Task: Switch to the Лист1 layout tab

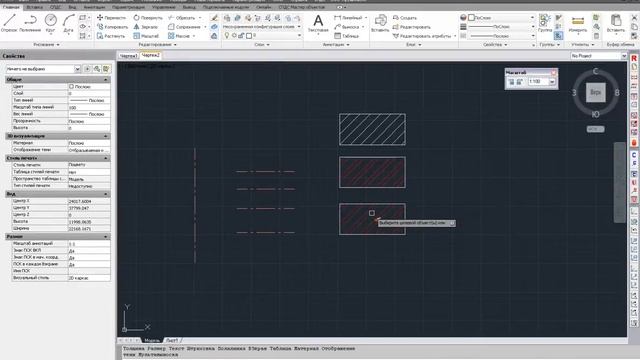Action: [x=172, y=340]
